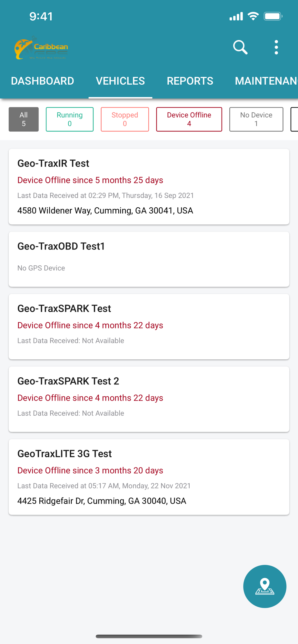Screen dimensions: 298x644
Task: Tap the cellular signal bars icon
Action: click(x=236, y=16)
